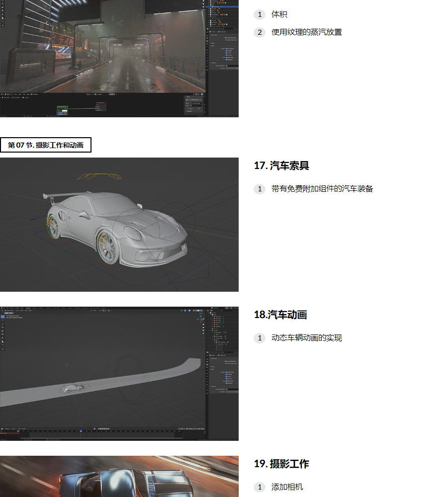Image resolution: width=448 pixels, height=497 pixels.
Task: Click the number 1 badge beside 添加相机
Action: pyautogui.click(x=260, y=487)
